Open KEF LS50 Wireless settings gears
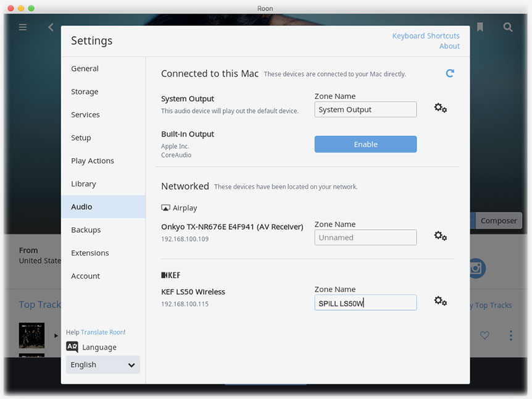Screen dimensions: 532x399 pos(441,301)
